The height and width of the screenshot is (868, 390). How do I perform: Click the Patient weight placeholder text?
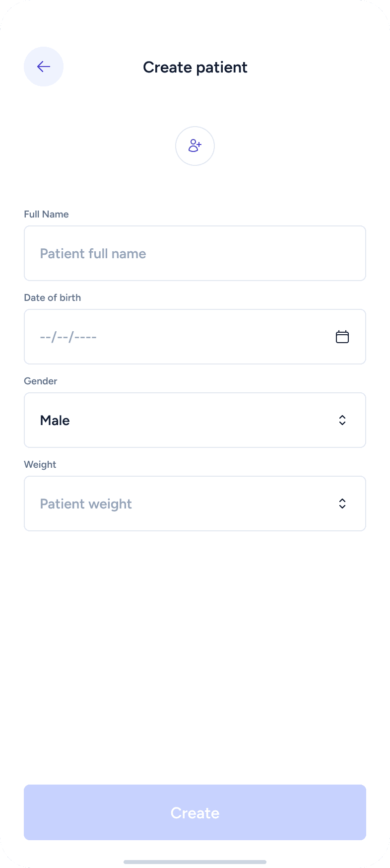[86, 504]
